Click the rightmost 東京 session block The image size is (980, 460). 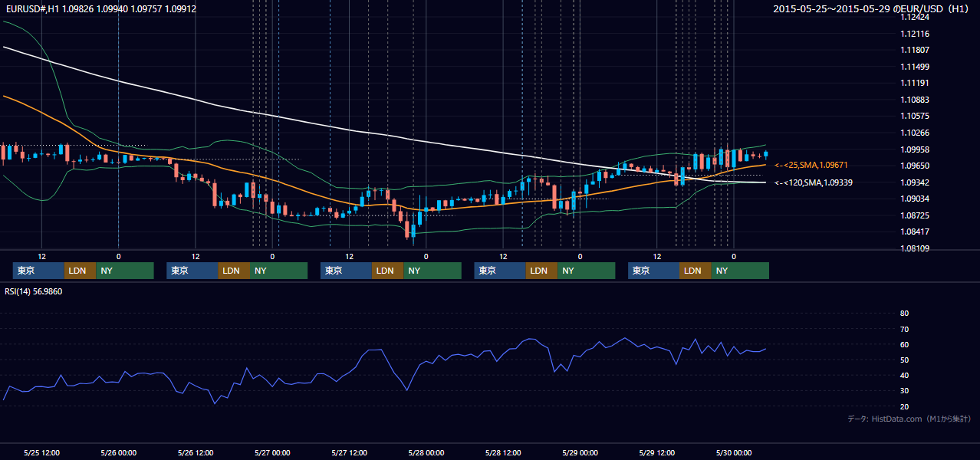653,271
